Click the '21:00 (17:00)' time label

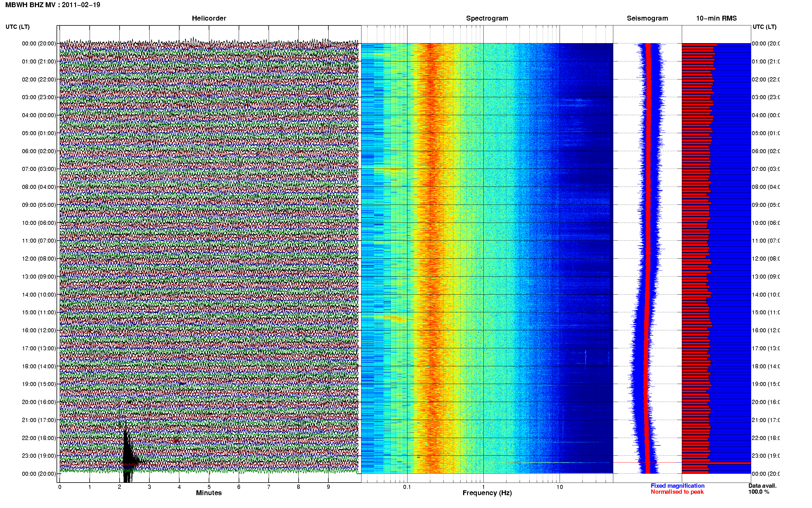point(39,420)
